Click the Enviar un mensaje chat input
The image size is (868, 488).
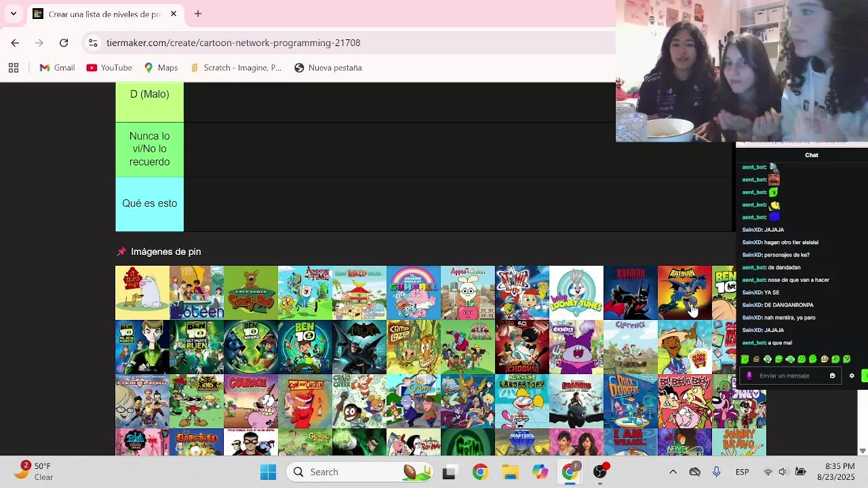(x=790, y=375)
